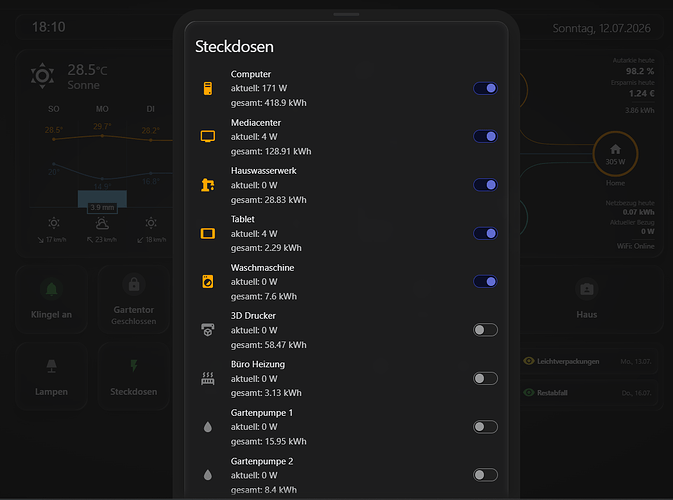Click 'gesamt: 2.29 kWh' under Tablet

[266, 248]
